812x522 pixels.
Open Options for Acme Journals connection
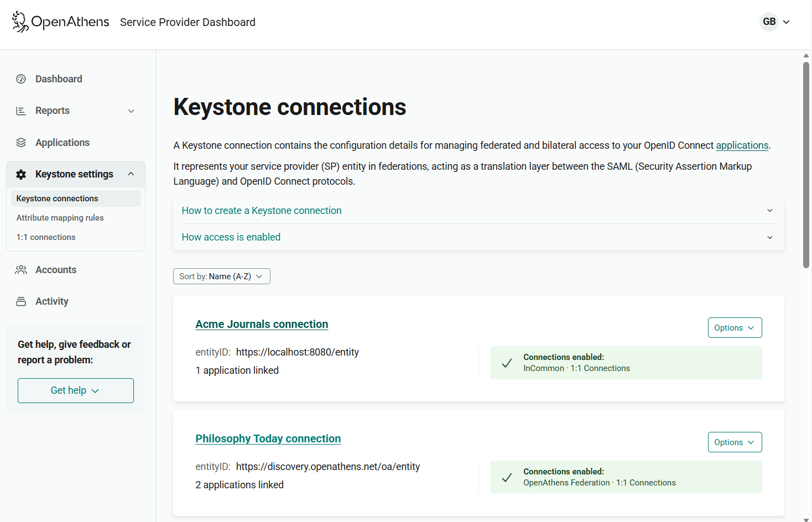[x=735, y=328]
